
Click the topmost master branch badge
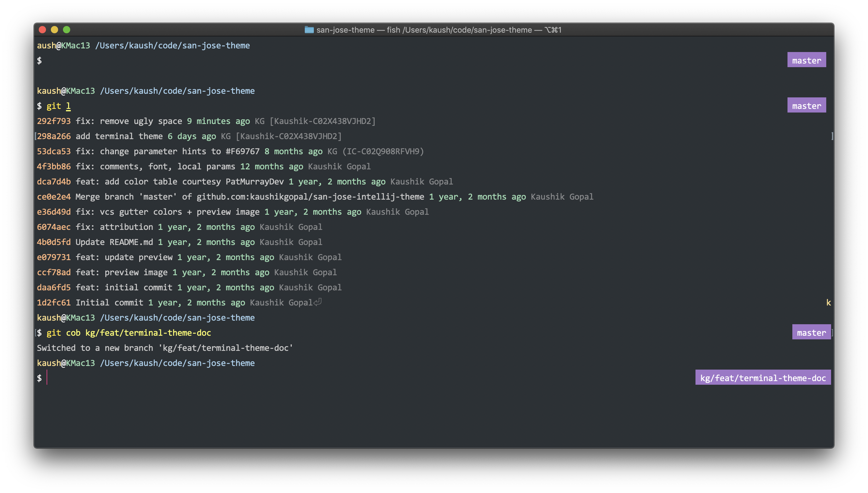[806, 60]
